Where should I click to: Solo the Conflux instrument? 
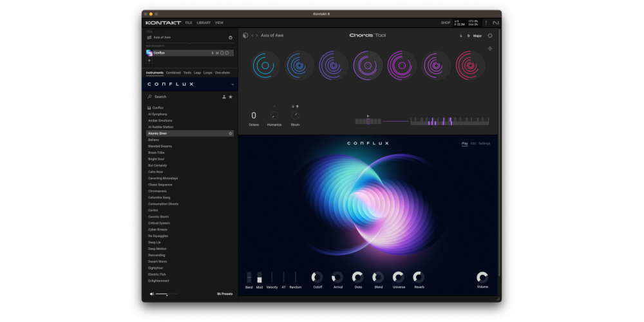pyautogui.click(x=213, y=53)
